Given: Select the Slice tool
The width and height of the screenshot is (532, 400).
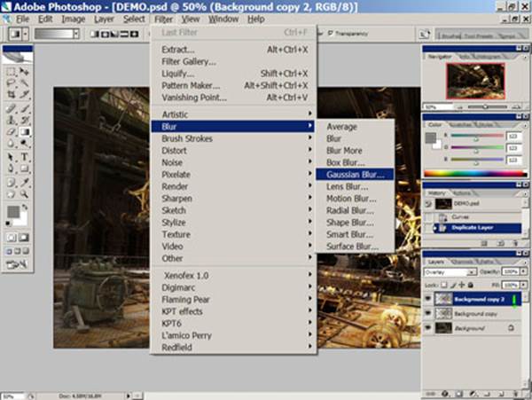Looking at the screenshot, I should (24, 94).
